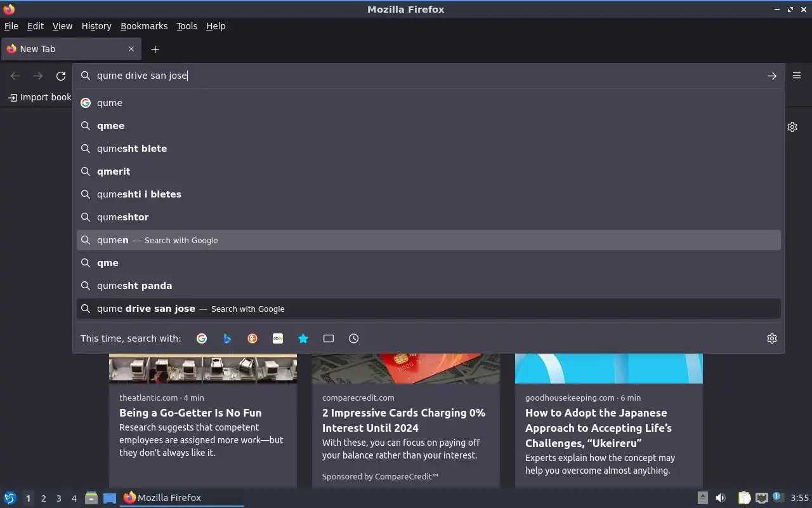
Task: Launch the file manager from taskbar
Action: 91,498
